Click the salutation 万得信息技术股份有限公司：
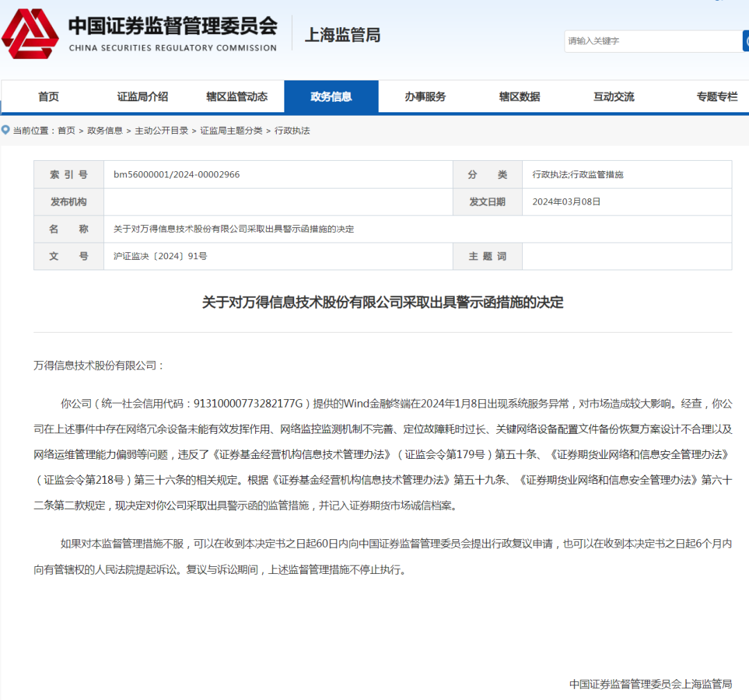 point(99,366)
